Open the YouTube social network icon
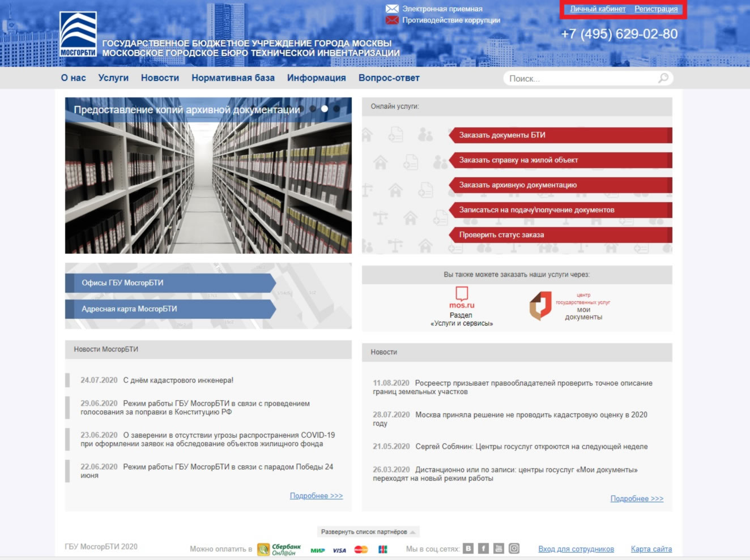The width and height of the screenshot is (750, 560). (x=498, y=548)
